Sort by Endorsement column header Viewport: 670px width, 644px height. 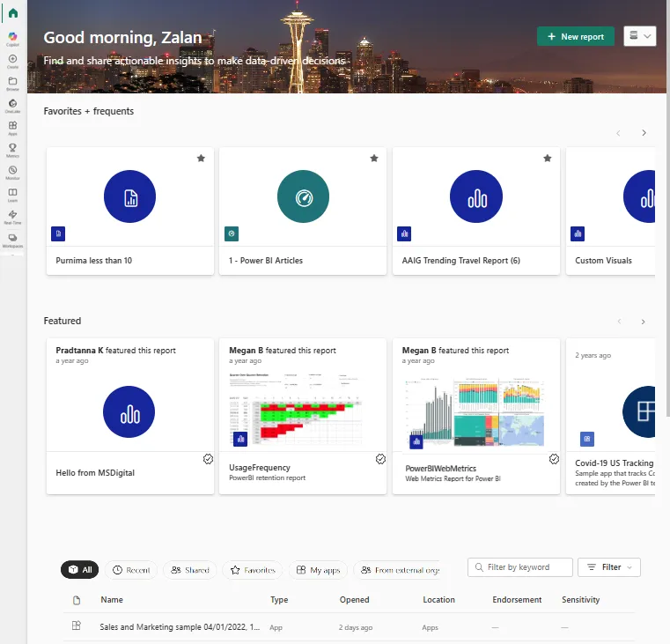coord(517,600)
